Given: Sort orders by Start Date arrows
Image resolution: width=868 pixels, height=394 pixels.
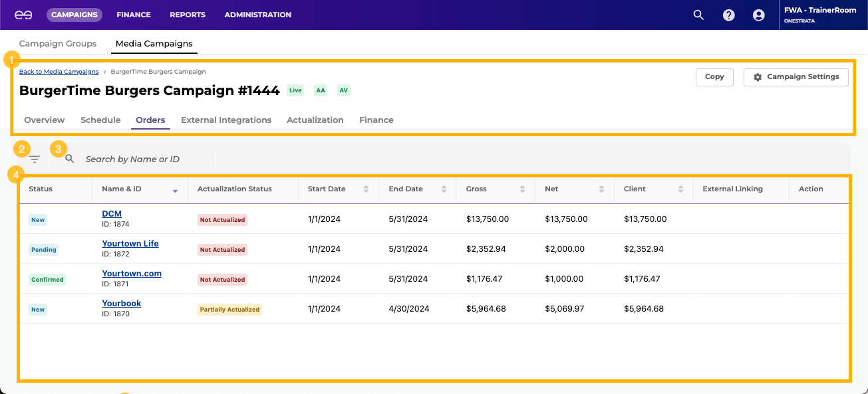Looking at the screenshot, I should (x=366, y=189).
